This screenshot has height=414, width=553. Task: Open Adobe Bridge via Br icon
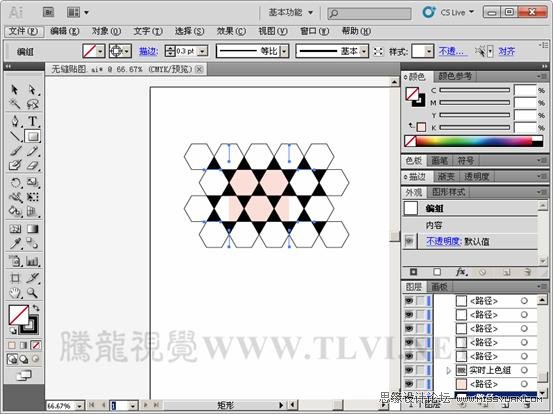click(x=48, y=13)
